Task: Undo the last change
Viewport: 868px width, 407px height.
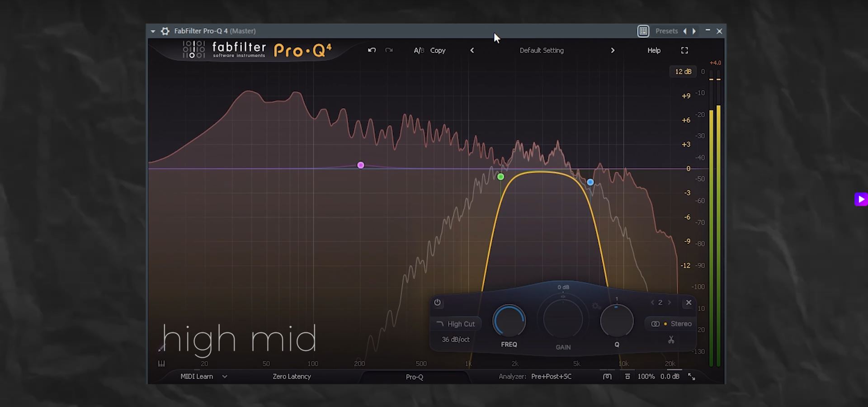Action: tap(372, 50)
